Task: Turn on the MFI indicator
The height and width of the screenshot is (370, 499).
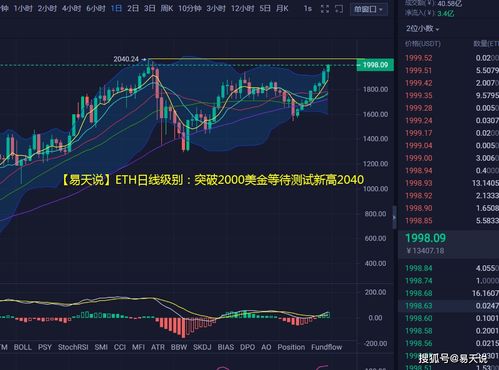Action: 138,347
